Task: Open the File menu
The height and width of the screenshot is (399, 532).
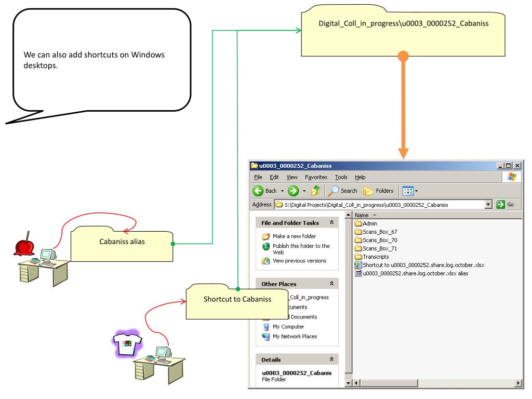Action: (258, 177)
